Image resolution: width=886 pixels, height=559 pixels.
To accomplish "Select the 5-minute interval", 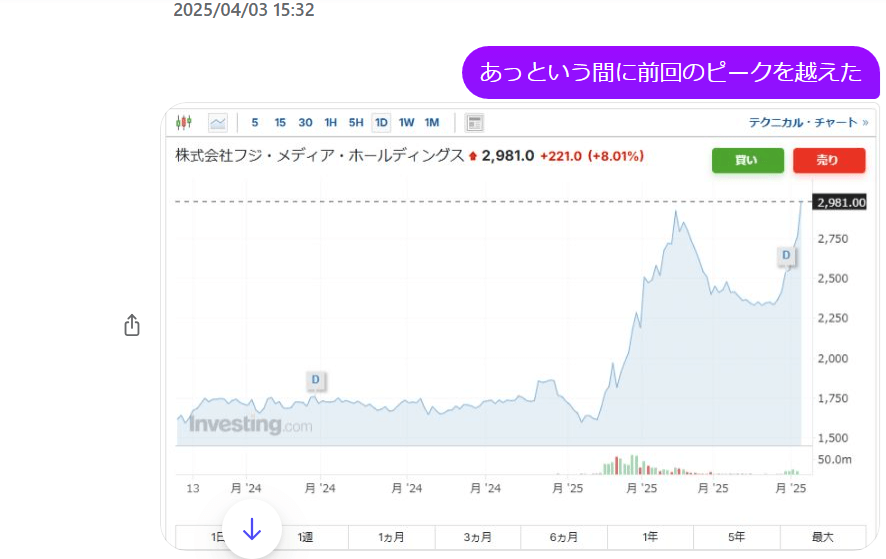I will (255, 123).
